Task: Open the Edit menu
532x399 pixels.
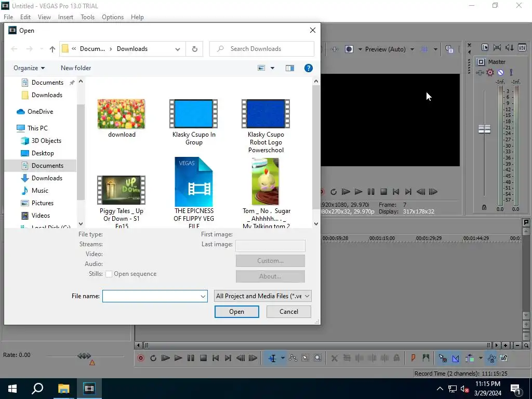Action: click(25, 17)
